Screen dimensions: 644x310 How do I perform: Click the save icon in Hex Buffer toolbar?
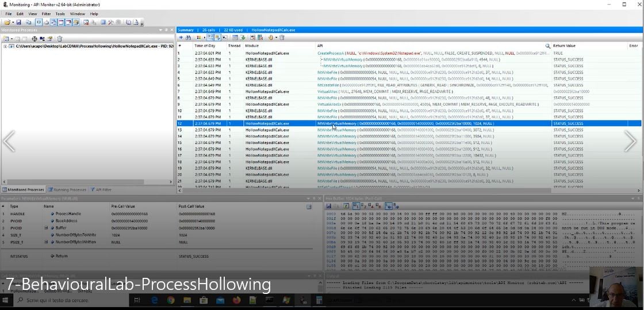[x=329, y=206]
